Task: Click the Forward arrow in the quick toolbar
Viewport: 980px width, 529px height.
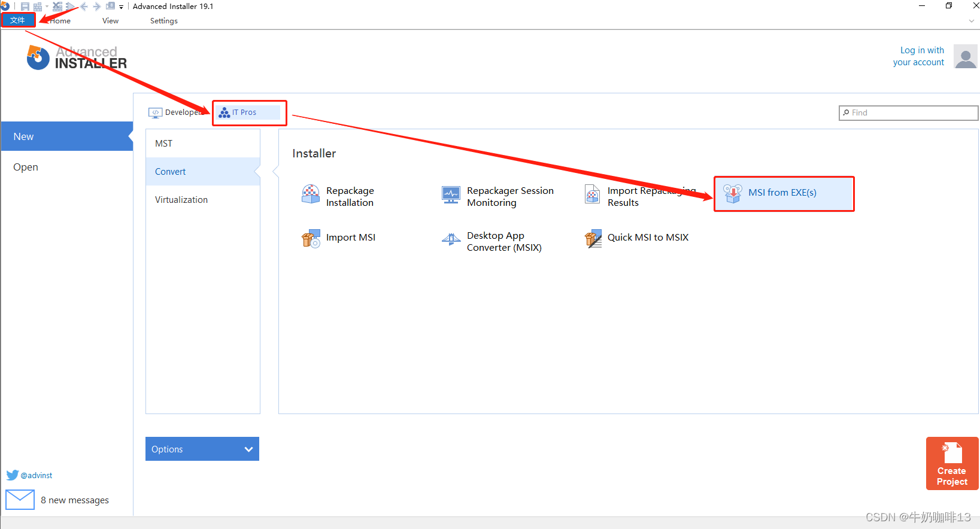Action: point(97,7)
